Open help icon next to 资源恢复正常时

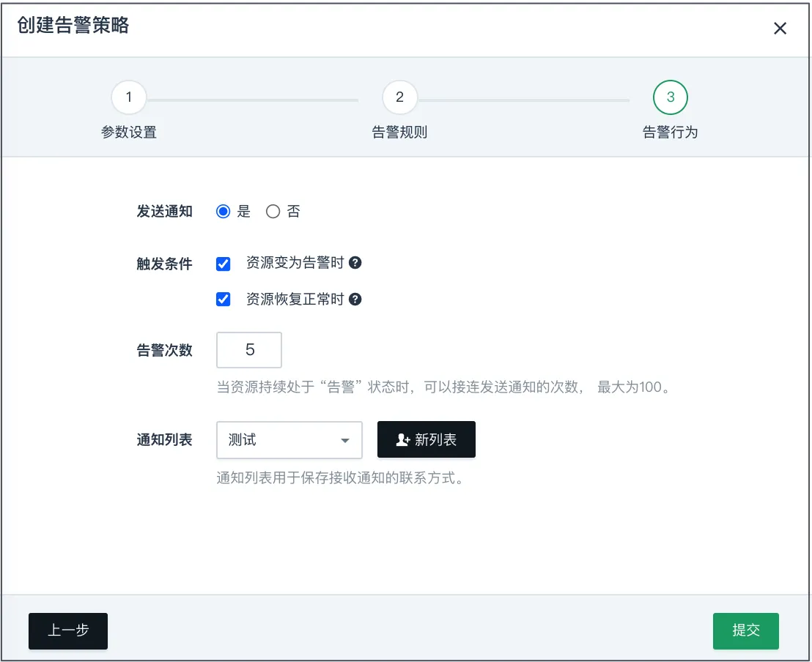coord(355,300)
